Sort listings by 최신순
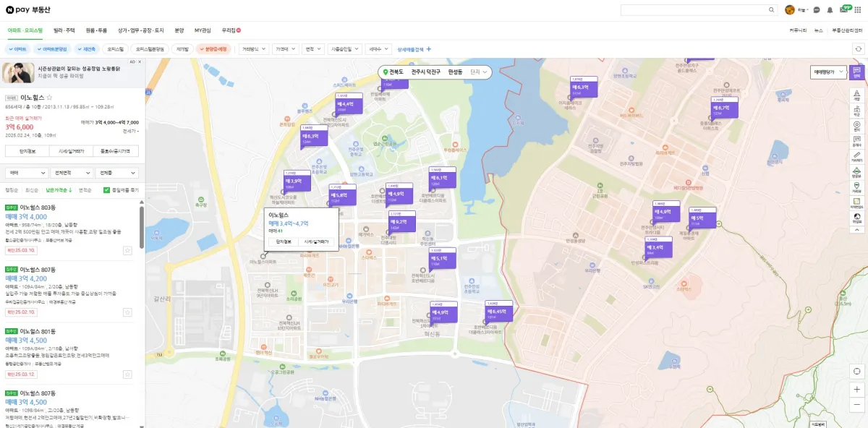868x428 pixels. click(x=31, y=190)
